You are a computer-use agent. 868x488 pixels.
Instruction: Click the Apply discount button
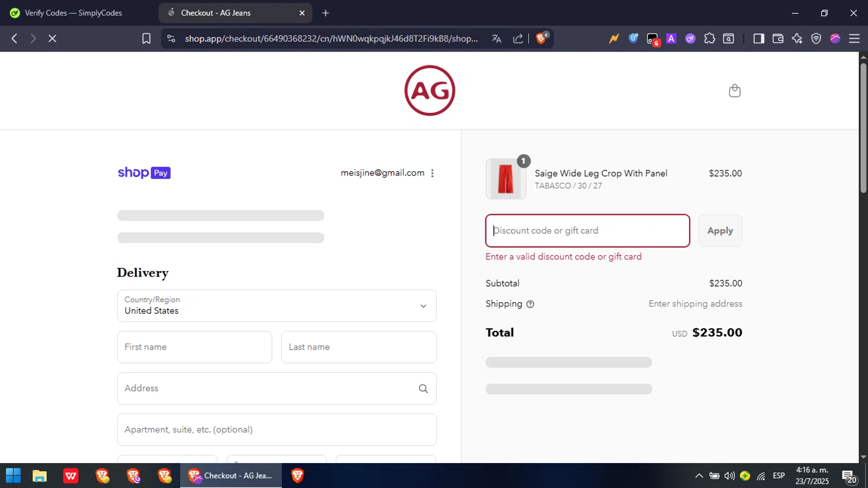(x=720, y=230)
